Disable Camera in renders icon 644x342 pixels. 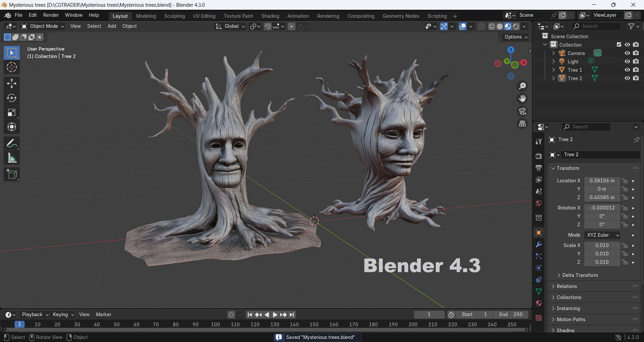[636, 53]
